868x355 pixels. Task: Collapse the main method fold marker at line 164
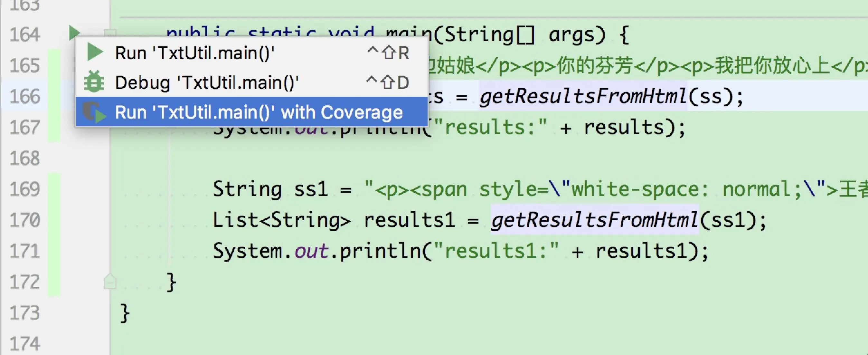pyautogui.click(x=110, y=34)
